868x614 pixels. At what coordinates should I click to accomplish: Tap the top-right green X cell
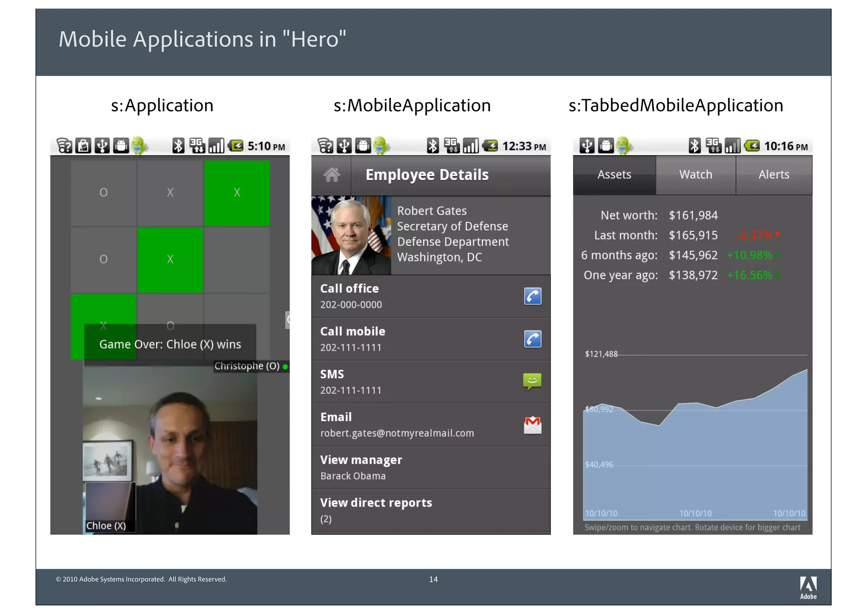(x=236, y=193)
